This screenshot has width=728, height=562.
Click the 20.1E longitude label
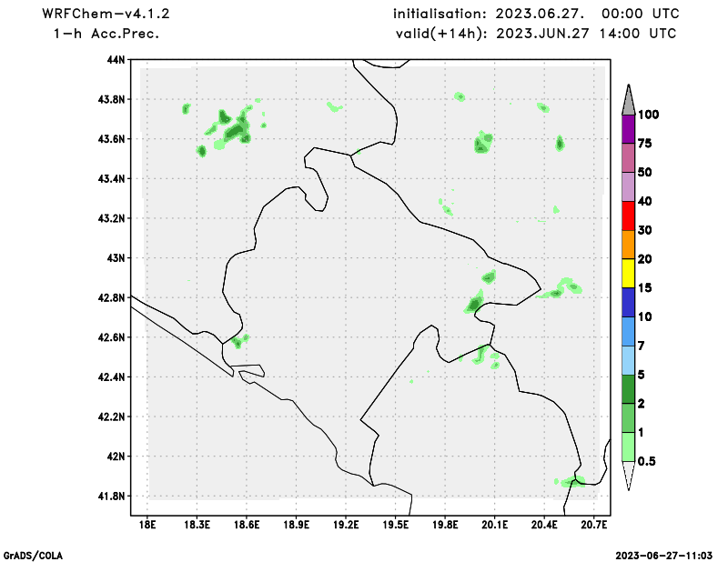495,525
